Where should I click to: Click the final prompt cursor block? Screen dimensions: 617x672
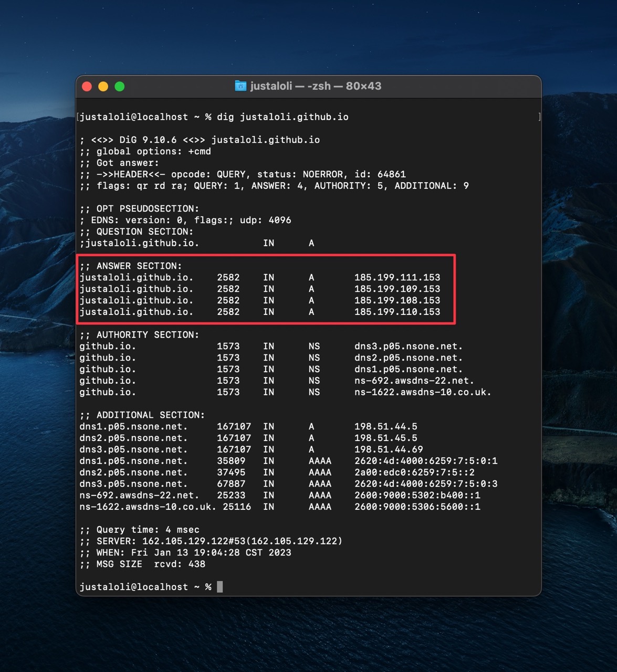(x=220, y=587)
